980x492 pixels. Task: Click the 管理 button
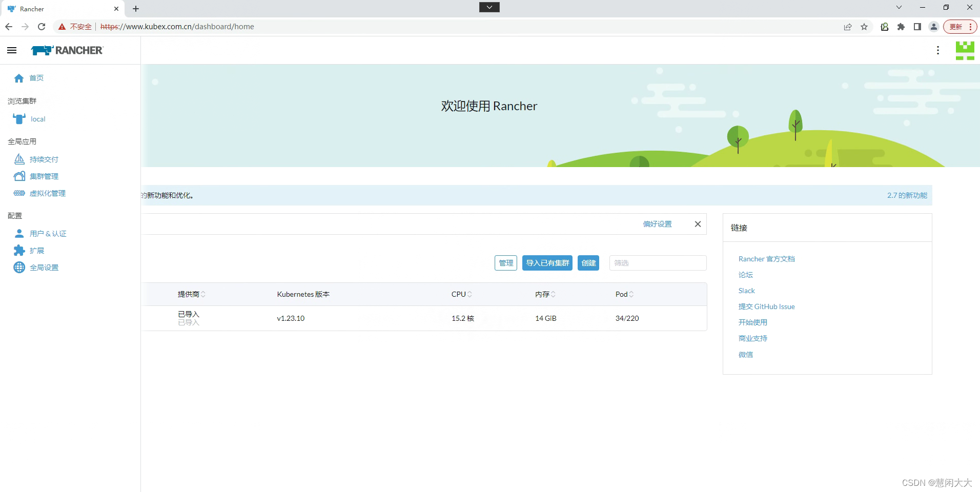coord(506,263)
